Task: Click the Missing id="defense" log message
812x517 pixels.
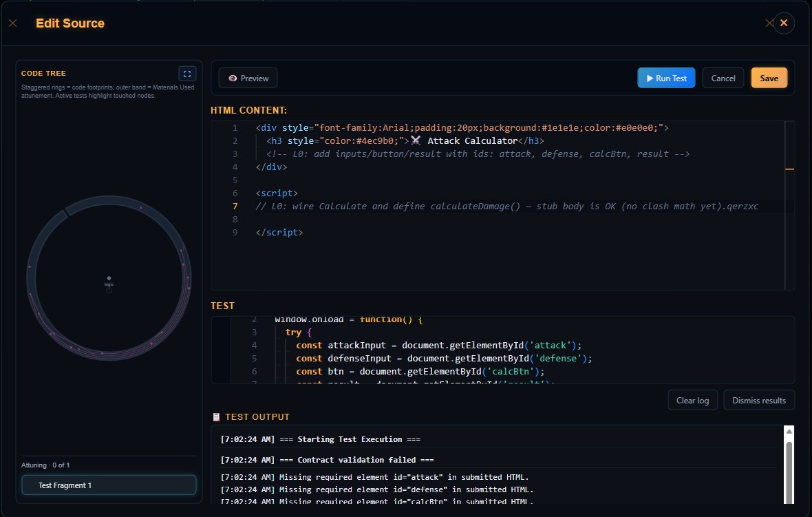Action: pos(376,489)
